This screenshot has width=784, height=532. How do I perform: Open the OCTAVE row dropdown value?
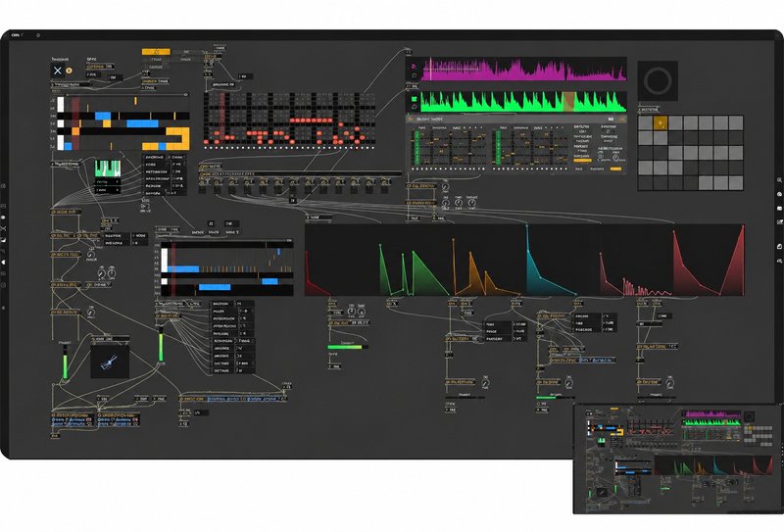pos(244,370)
